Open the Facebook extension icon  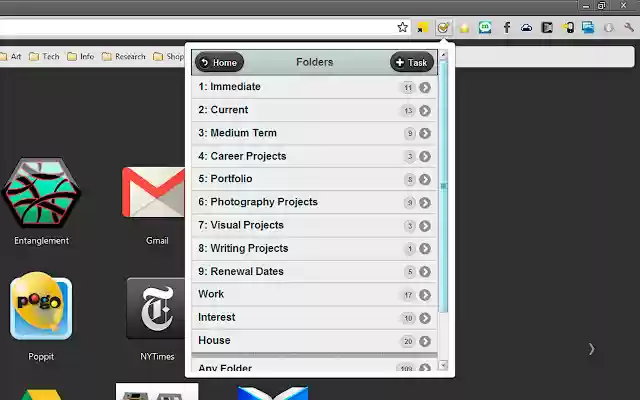pos(507,28)
